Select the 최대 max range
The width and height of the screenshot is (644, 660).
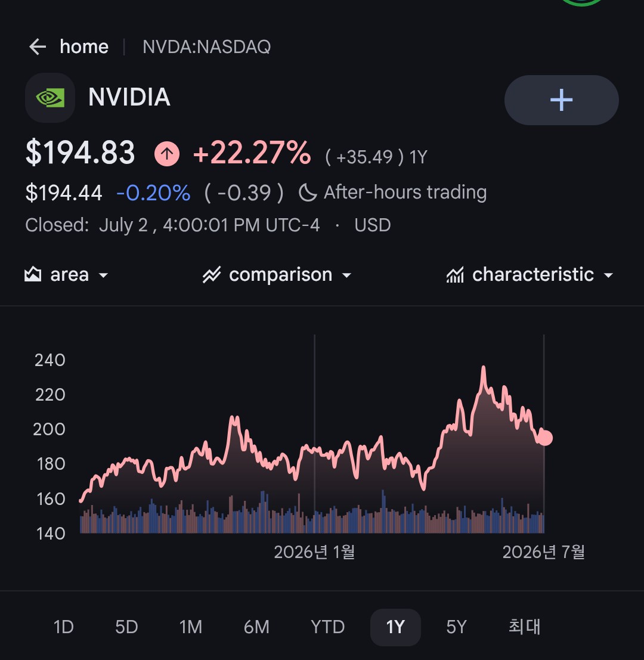coord(525,627)
